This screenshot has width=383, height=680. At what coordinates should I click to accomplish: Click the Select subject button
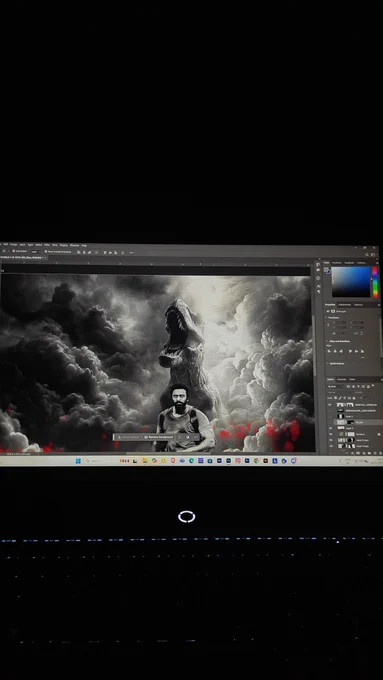click(x=128, y=437)
